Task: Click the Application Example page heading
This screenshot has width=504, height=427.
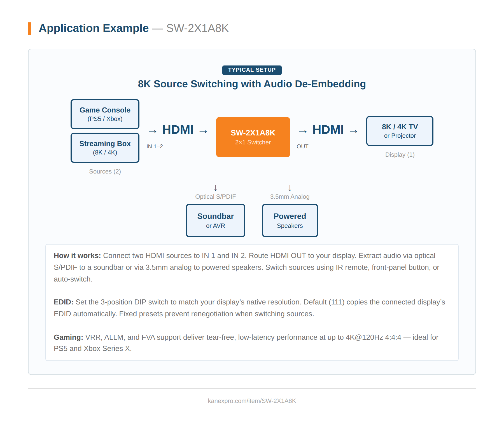Action: [134, 28]
